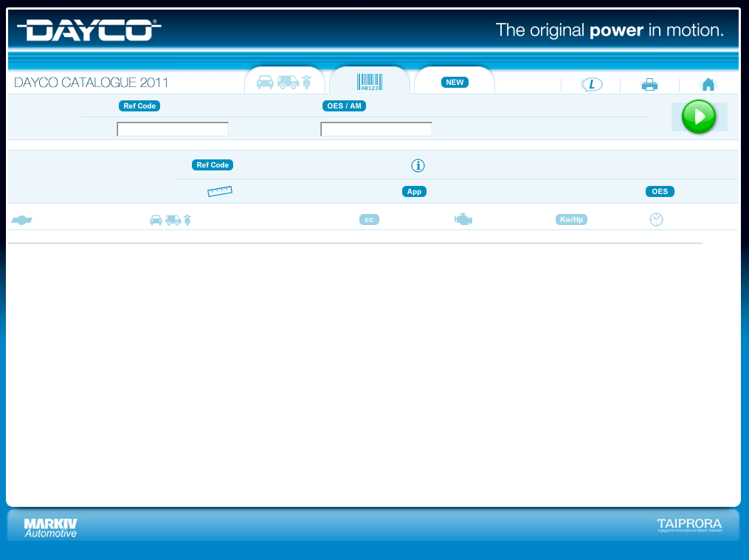Click the DAYCO CATALOGUE 2011 title

92,83
